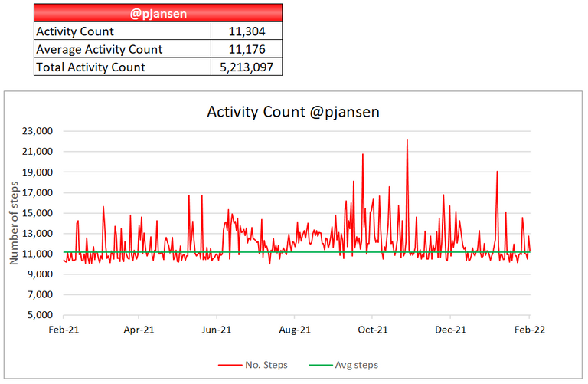Select the 5,213,097 value cell

(x=247, y=67)
